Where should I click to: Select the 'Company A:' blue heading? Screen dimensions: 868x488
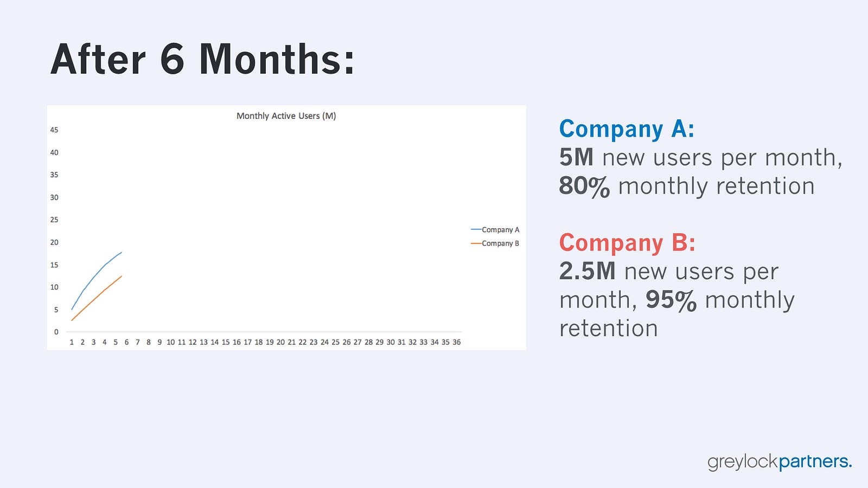[627, 129]
